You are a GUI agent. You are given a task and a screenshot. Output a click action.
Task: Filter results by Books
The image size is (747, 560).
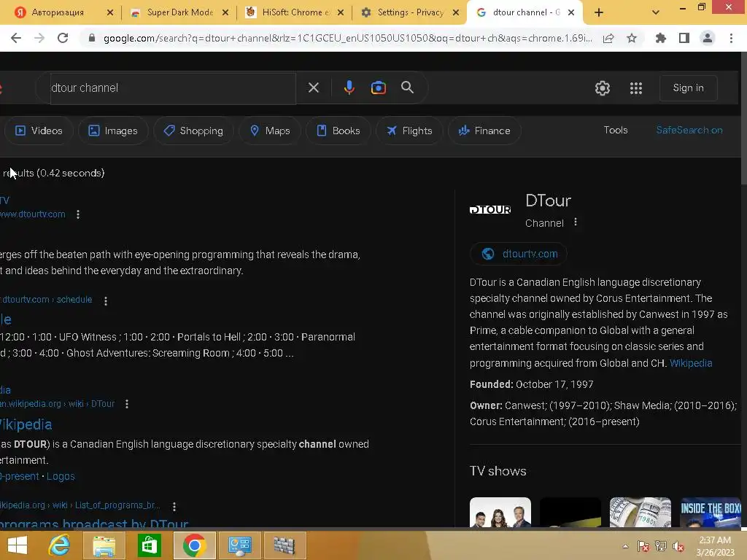[x=338, y=131]
